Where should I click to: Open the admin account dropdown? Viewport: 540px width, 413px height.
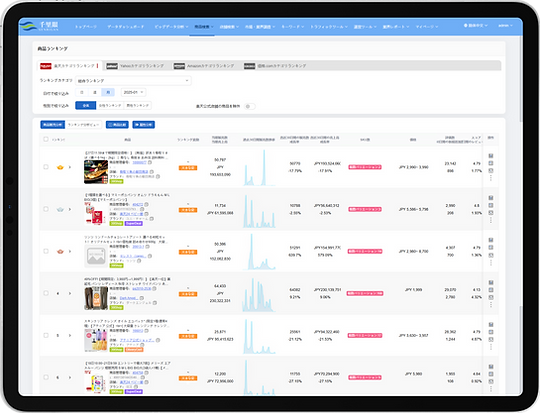coord(505,25)
